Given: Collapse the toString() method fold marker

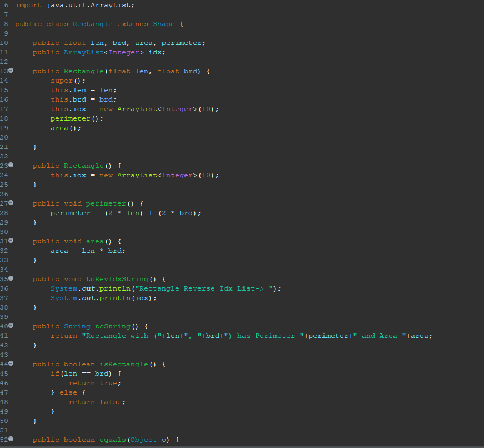Looking at the screenshot, I should coord(11,325).
